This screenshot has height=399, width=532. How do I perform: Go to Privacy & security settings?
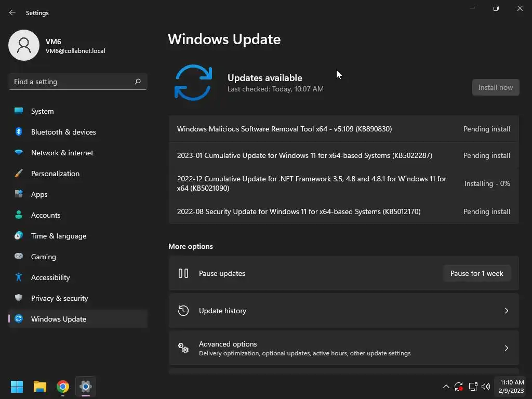tap(78, 298)
